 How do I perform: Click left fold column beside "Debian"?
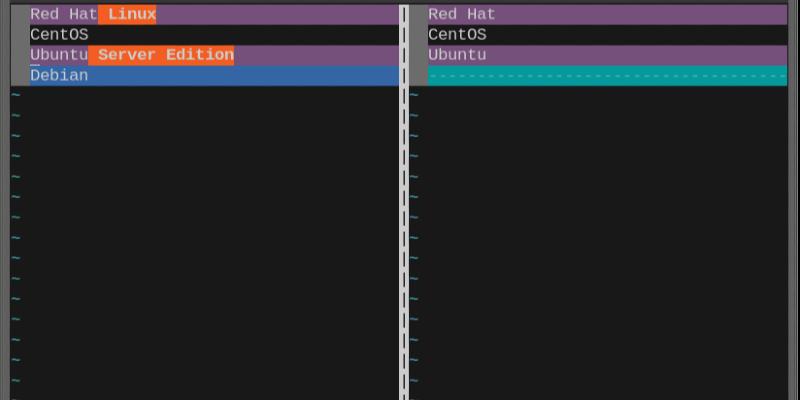pos(20,76)
